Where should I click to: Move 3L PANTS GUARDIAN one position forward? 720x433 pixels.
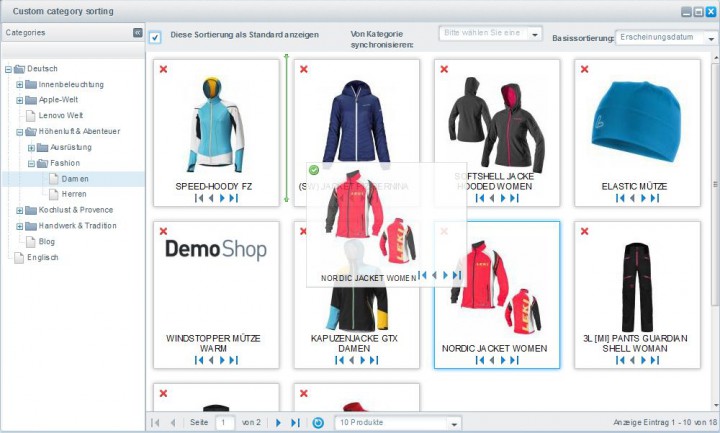click(643, 360)
